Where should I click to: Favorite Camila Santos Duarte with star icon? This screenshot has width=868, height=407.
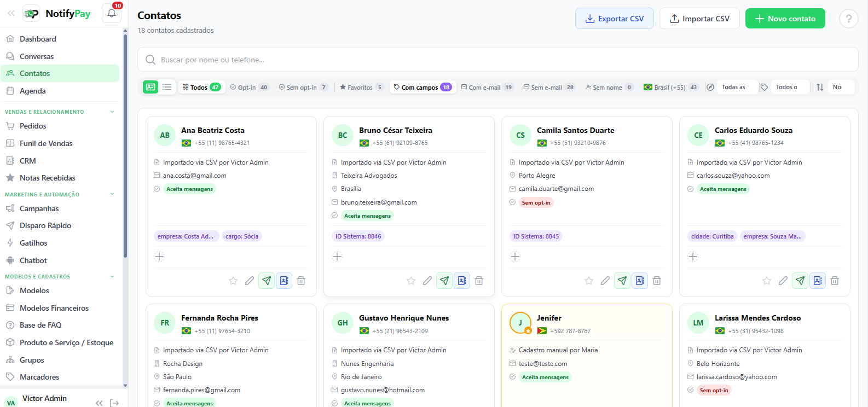click(589, 281)
